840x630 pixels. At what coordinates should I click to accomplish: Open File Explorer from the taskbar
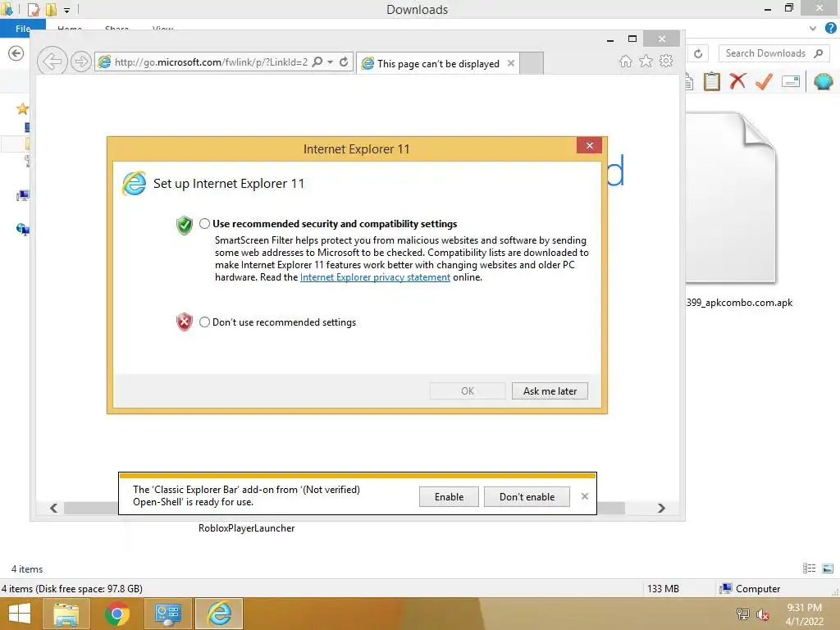[66, 614]
